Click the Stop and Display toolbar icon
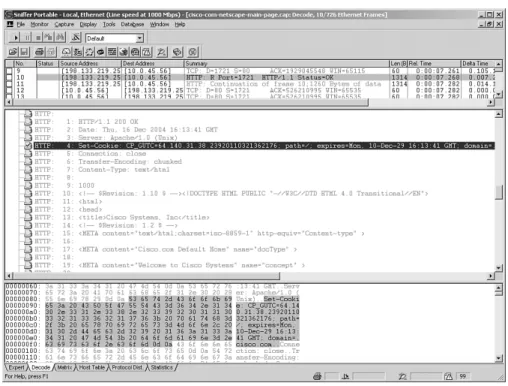Screen dimensions: 508x386 pos(49,38)
